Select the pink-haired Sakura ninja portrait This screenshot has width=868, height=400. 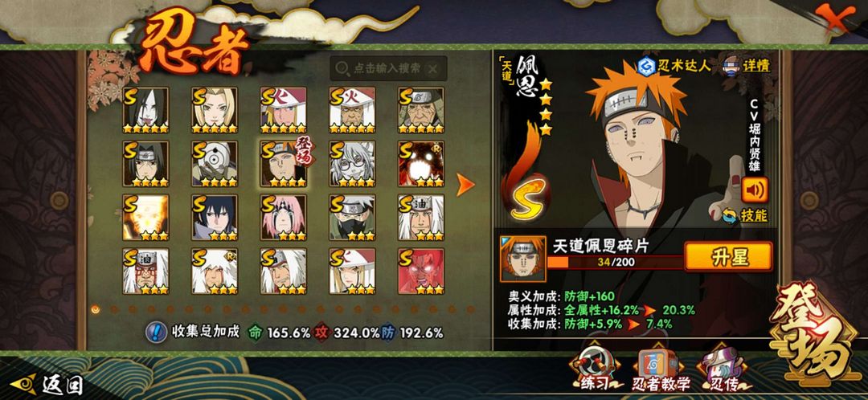[x=284, y=217]
